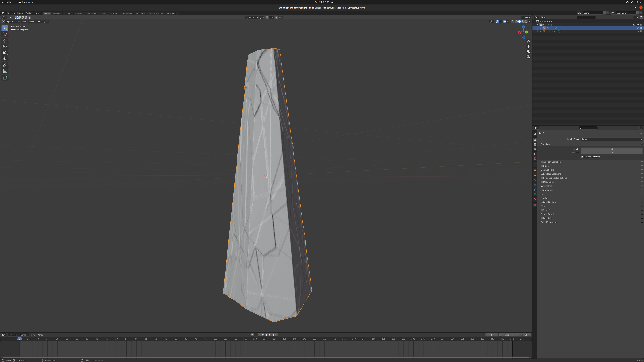Open the Material properties tab
Viewport: 644px width, 362px height.
coord(535,199)
